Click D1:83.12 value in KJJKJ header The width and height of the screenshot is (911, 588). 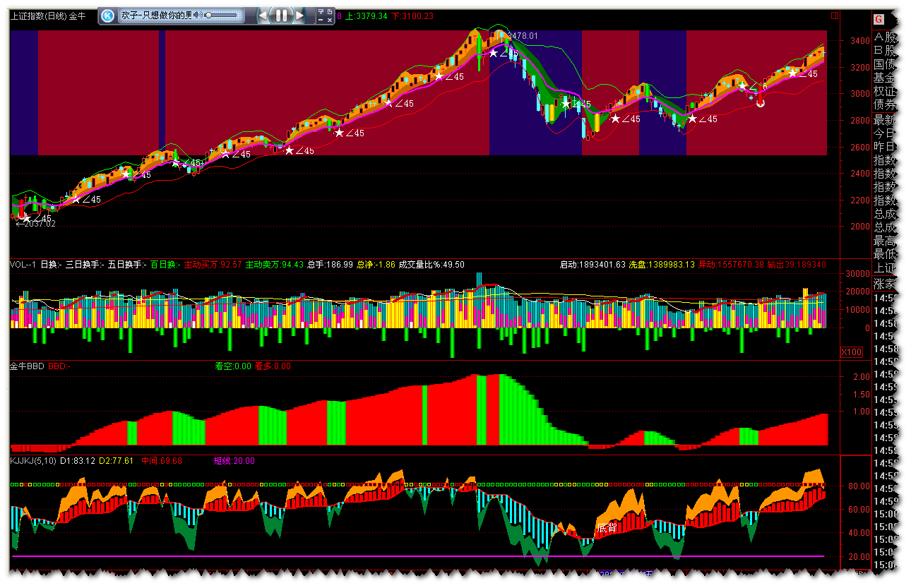[78, 461]
